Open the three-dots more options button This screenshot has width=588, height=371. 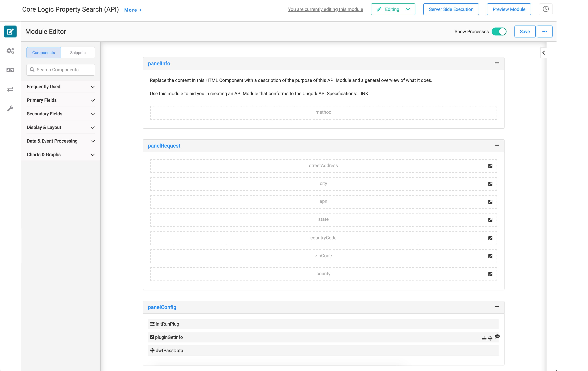[x=545, y=31]
